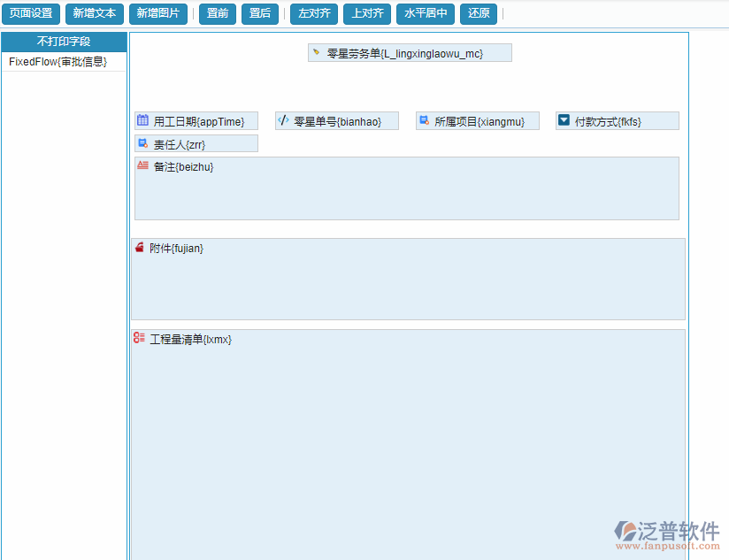Viewport: 729px width, 560px height.
Task: Select the 零星单号{bianhao} field
Action: click(336, 121)
